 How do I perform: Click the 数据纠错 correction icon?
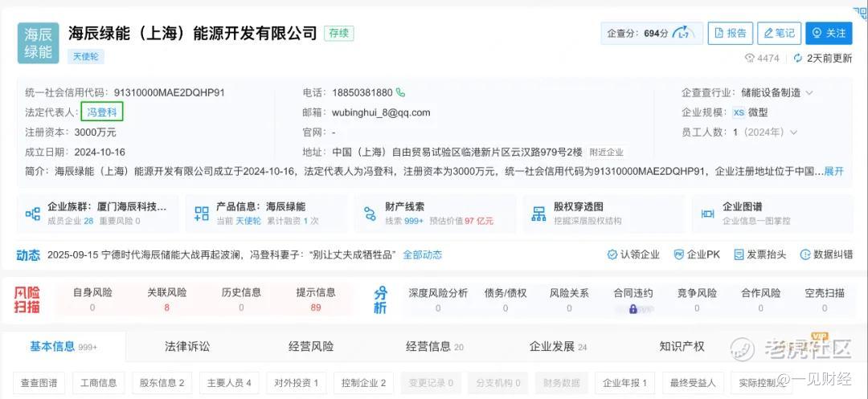coord(805,254)
